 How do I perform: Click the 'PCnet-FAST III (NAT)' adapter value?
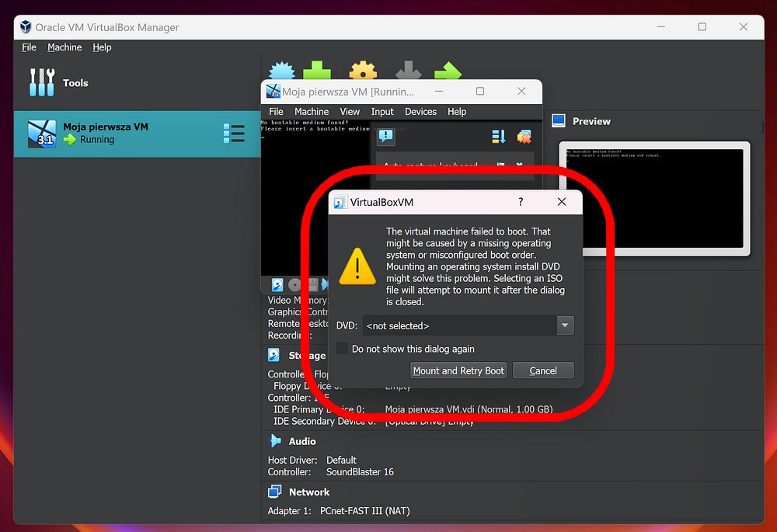(364, 511)
